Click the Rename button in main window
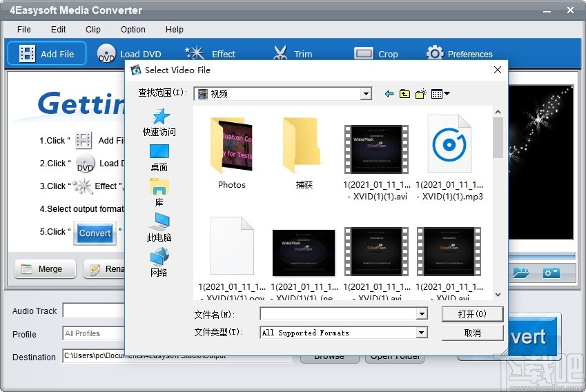Viewport: 586px width, 392px height. [104, 269]
